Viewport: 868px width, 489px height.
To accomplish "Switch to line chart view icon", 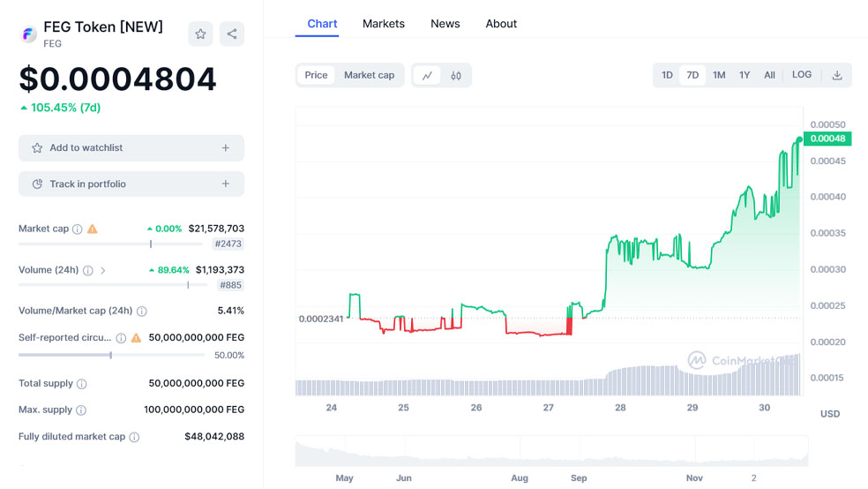I will pyautogui.click(x=427, y=76).
